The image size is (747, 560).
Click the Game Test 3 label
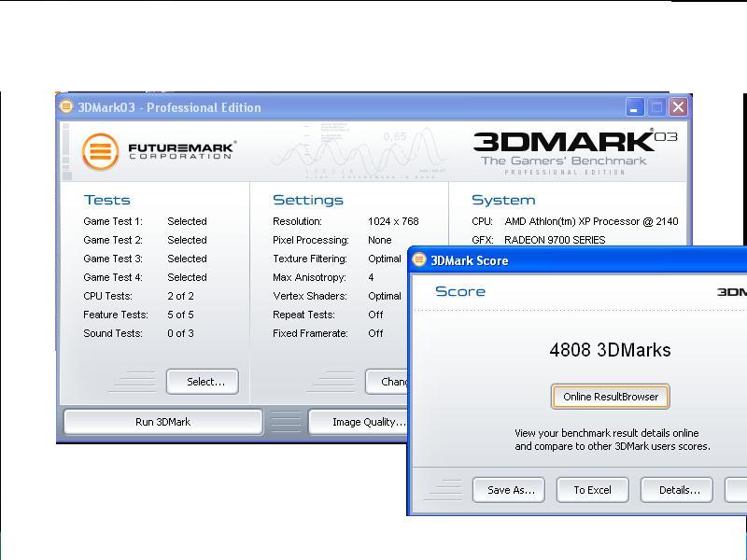tap(113, 259)
